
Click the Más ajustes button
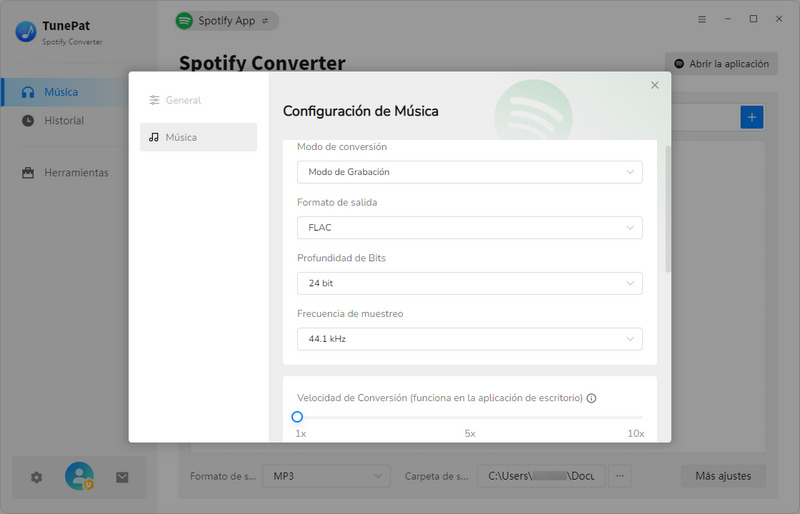(x=723, y=476)
